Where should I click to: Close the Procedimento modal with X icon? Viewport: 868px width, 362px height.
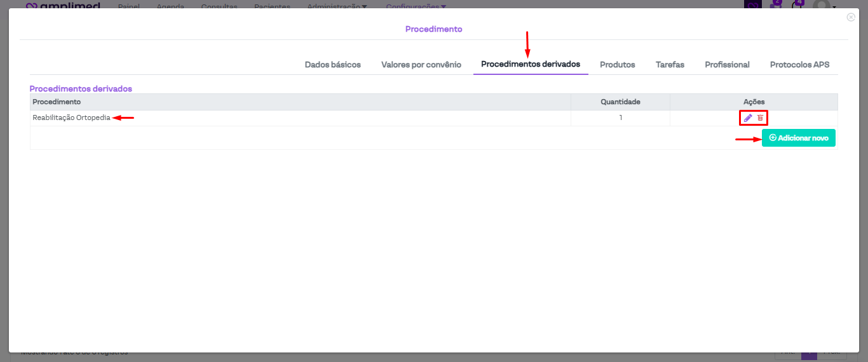851,17
